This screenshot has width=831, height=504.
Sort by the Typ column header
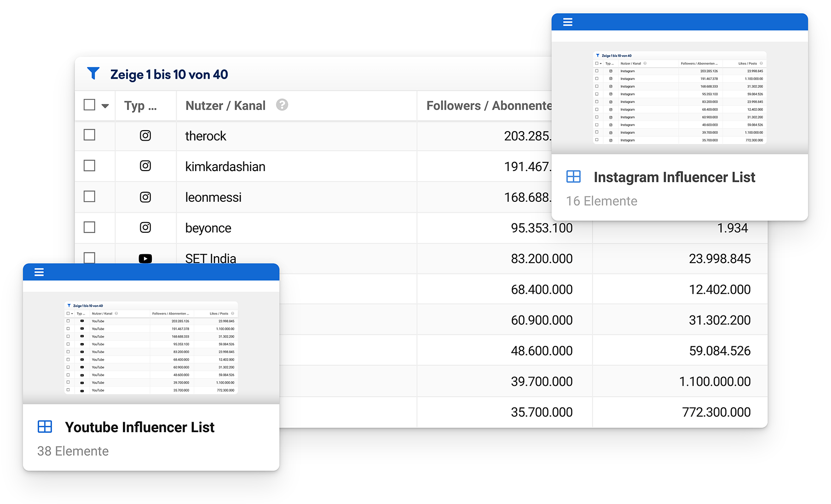[x=140, y=106]
